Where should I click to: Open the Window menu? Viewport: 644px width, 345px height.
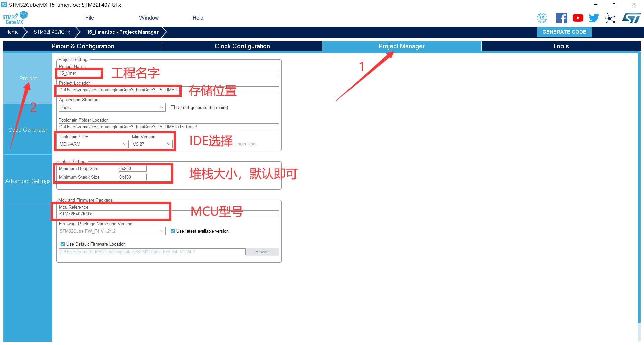point(149,18)
